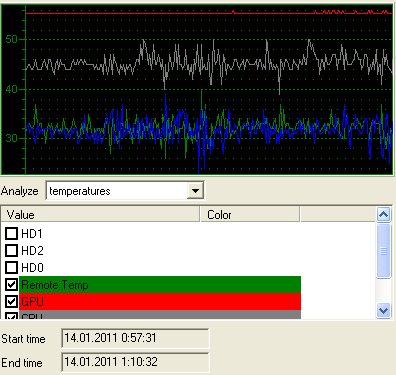
Task: Click the End time field
Action: 135,362
